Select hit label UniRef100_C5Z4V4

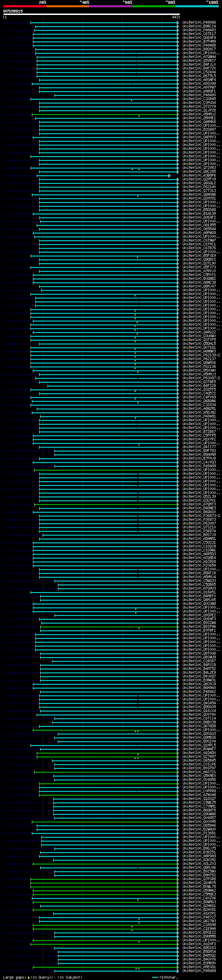point(199,72)
